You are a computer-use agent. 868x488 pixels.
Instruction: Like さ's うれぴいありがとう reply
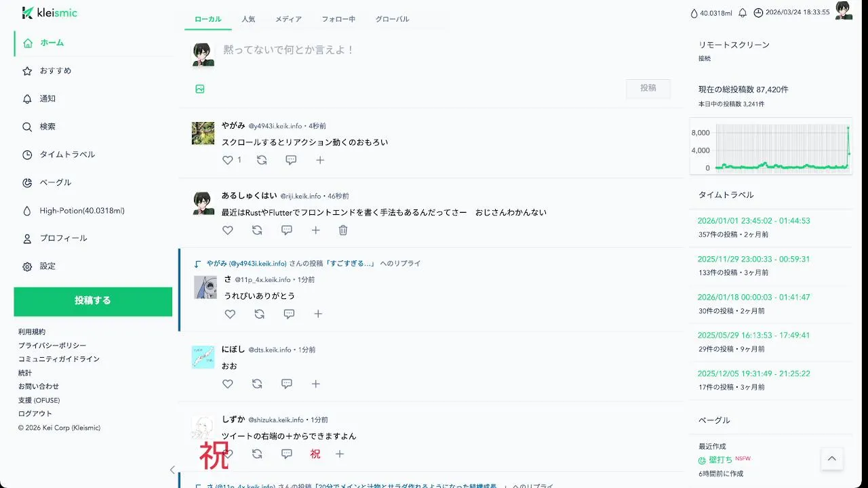click(x=230, y=314)
